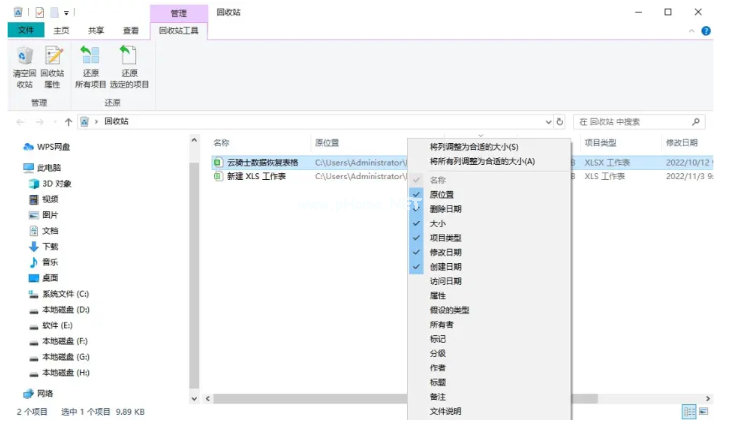This screenshot has width=729, height=426.
Task: Go up one folder level arrow
Action: [68, 122]
